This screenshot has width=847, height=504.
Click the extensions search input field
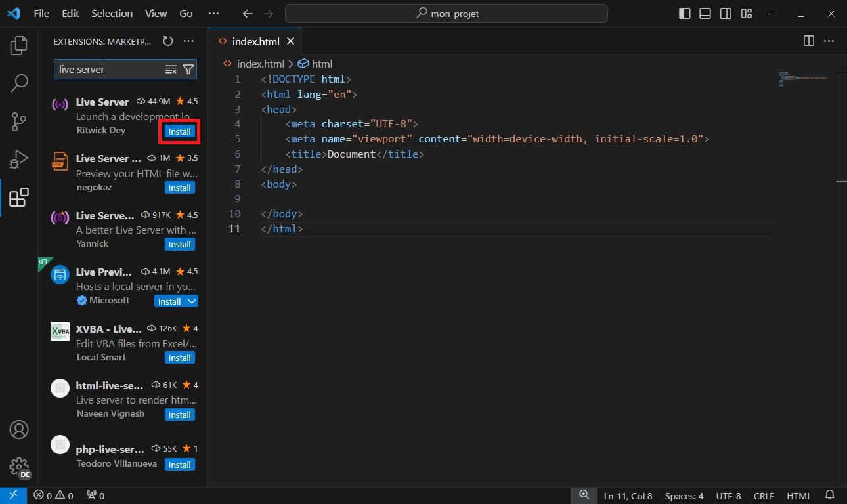pos(108,70)
